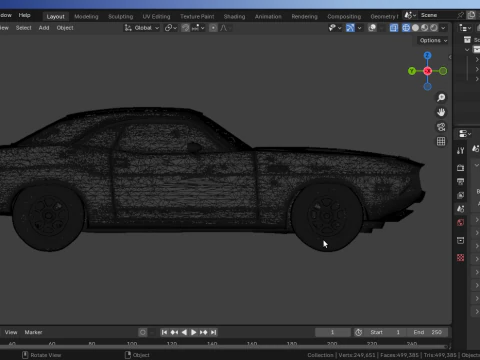Click the Scene name field
480x360 pixels.
pyautogui.click(x=436, y=15)
